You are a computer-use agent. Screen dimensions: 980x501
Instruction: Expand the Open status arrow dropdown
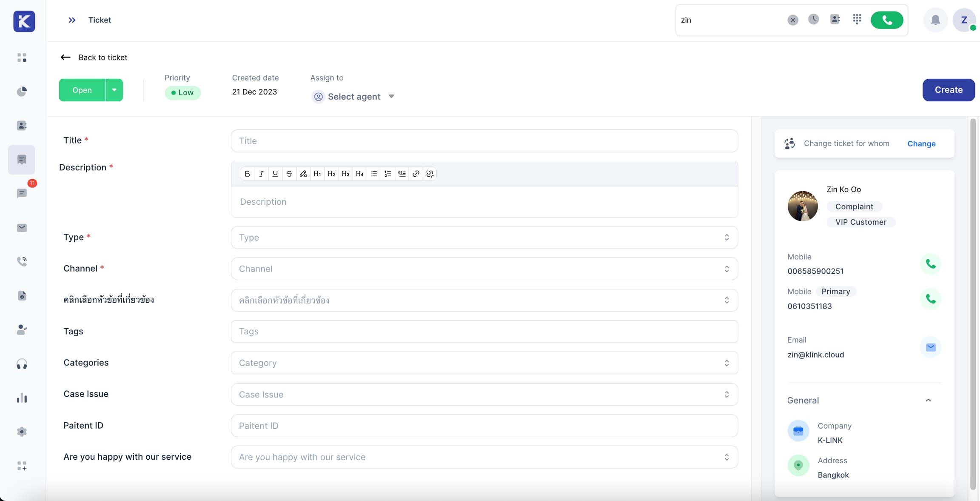tap(114, 90)
